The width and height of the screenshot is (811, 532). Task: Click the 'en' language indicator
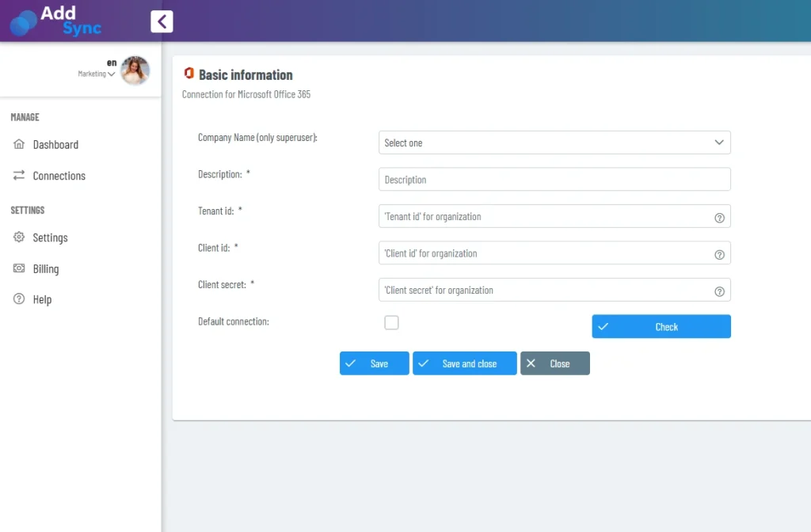pos(112,63)
